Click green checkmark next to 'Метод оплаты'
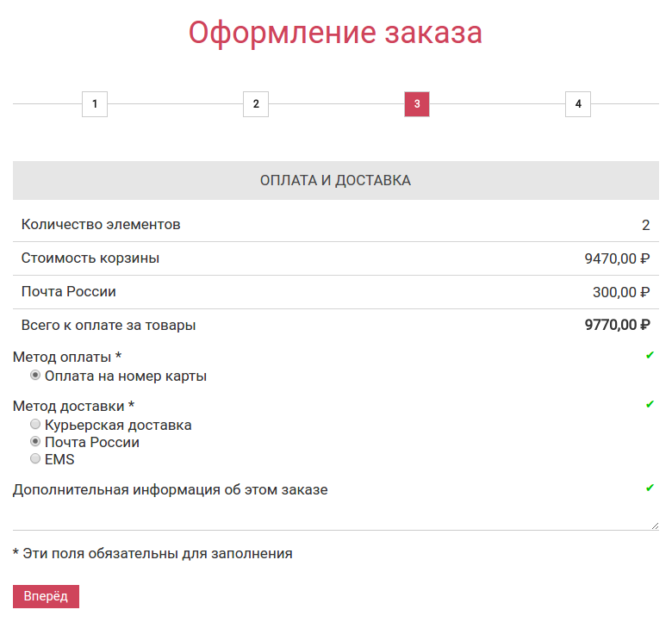The height and width of the screenshot is (622, 672). [x=650, y=355]
